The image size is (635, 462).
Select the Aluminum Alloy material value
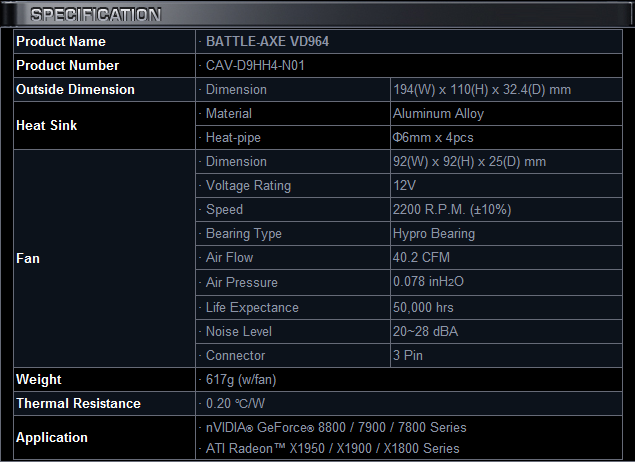tap(438, 114)
